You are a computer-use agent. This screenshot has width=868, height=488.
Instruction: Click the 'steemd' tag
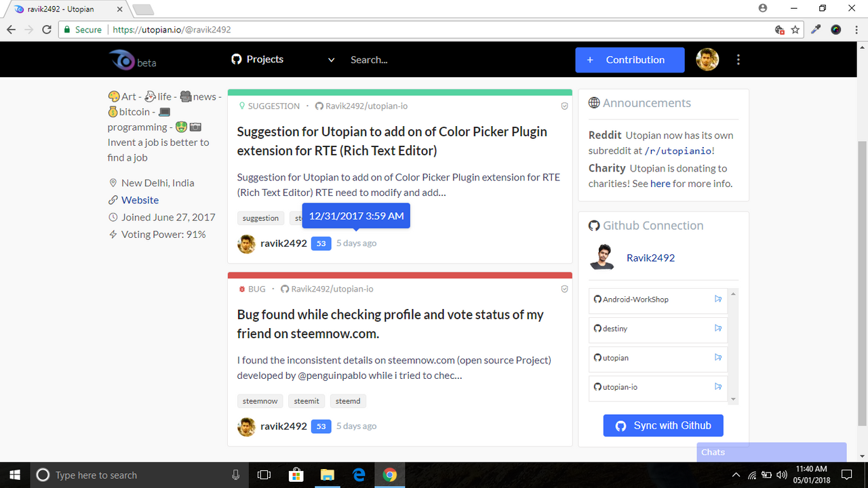[x=348, y=401]
